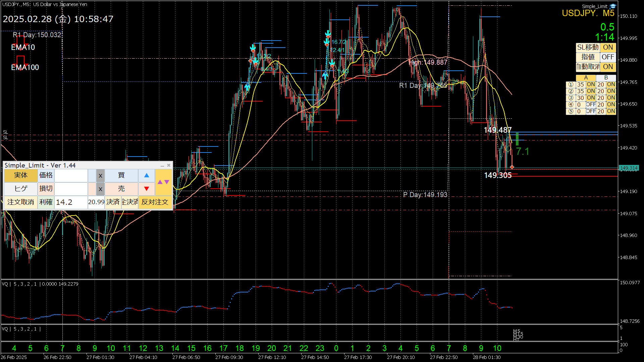Click the red down-arrow sell icon
This screenshot has width=644, height=362.
(x=147, y=189)
